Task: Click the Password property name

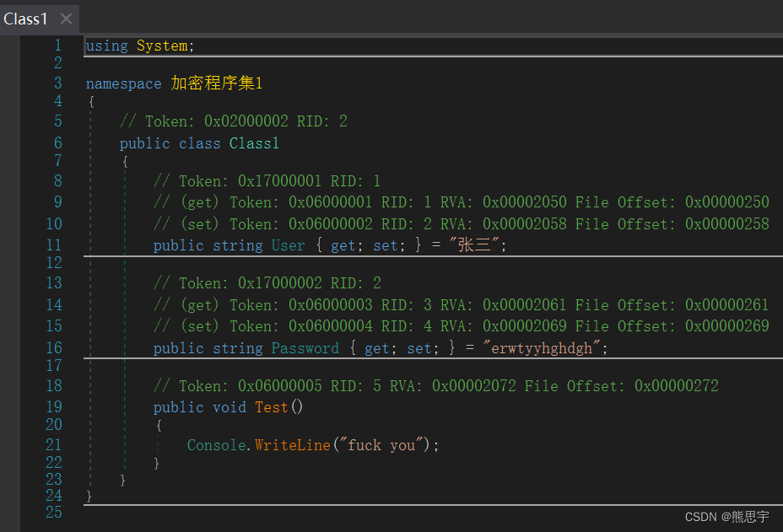Action: tap(305, 348)
